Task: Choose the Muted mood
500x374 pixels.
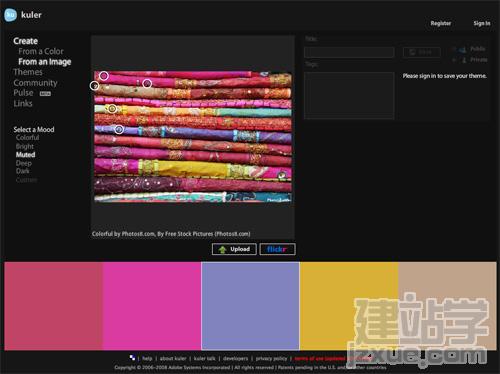Action: [x=25, y=155]
